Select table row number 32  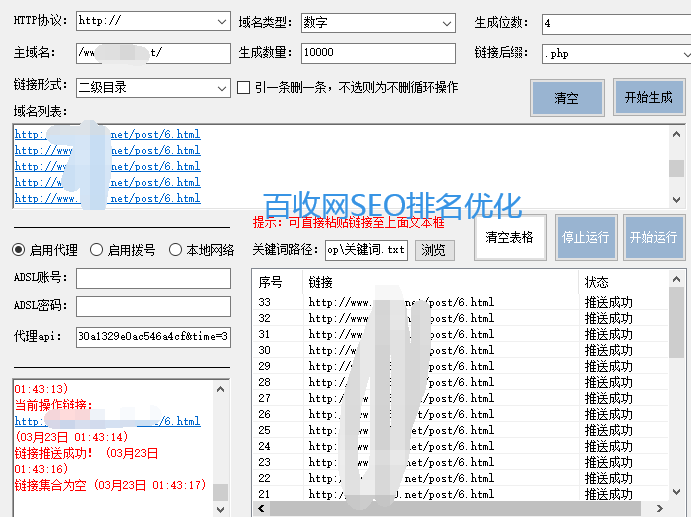tap(461, 318)
